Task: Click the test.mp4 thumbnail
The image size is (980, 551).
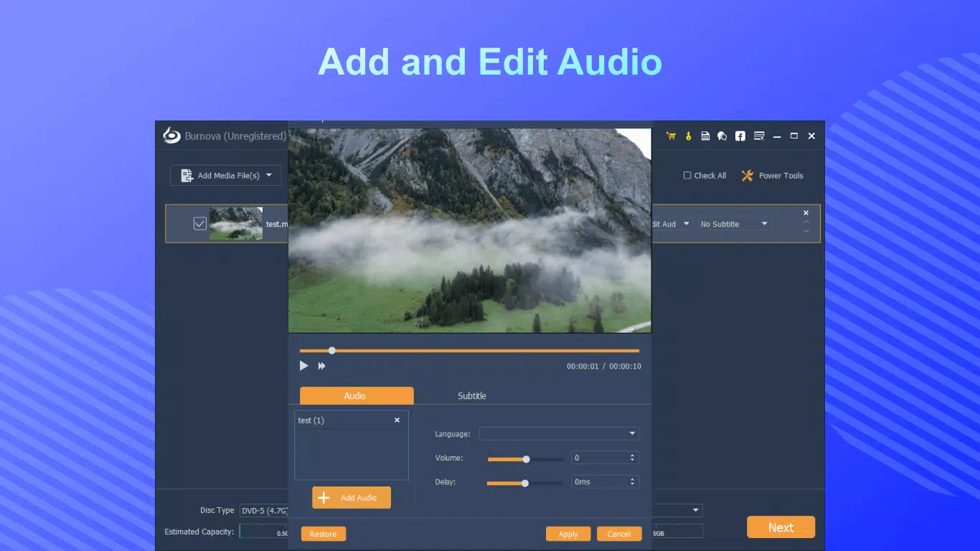Action: [x=236, y=224]
